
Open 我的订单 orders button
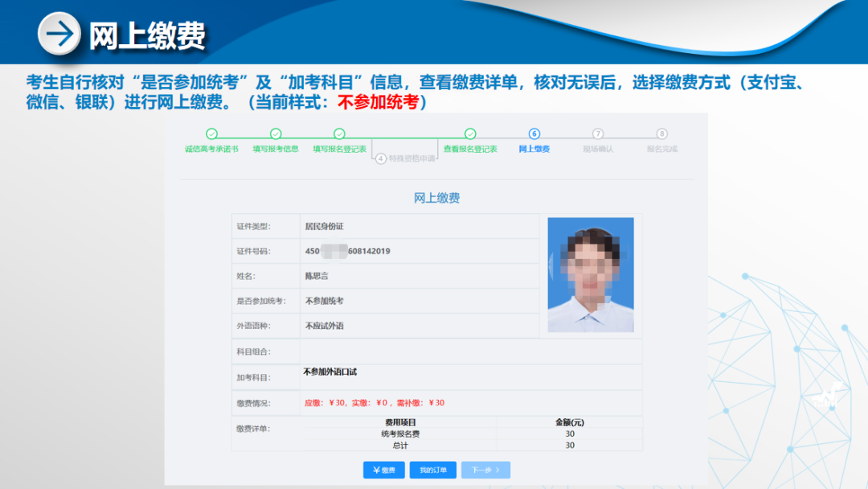(433, 470)
